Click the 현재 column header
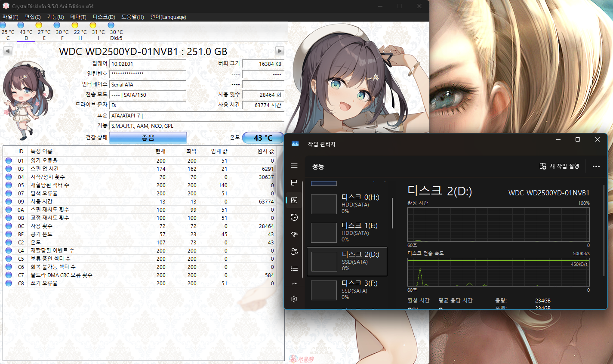The image size is (613, 364). click(152, 151)
